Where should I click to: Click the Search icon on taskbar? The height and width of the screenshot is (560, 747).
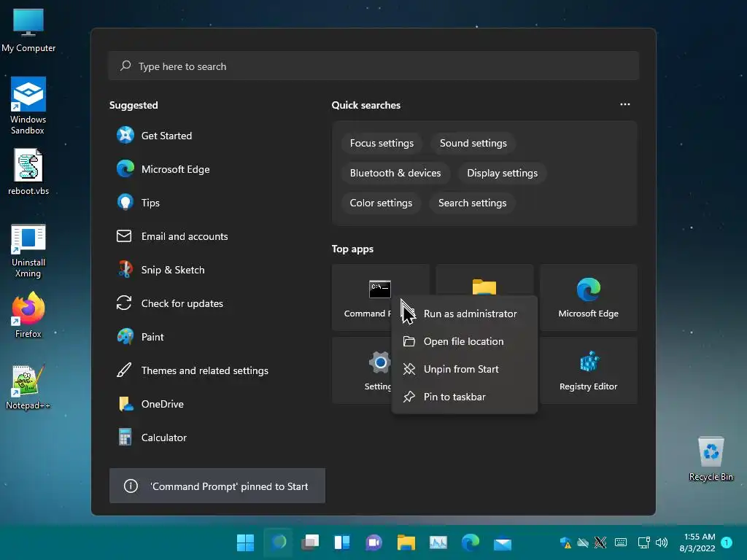tap(279, 542)
